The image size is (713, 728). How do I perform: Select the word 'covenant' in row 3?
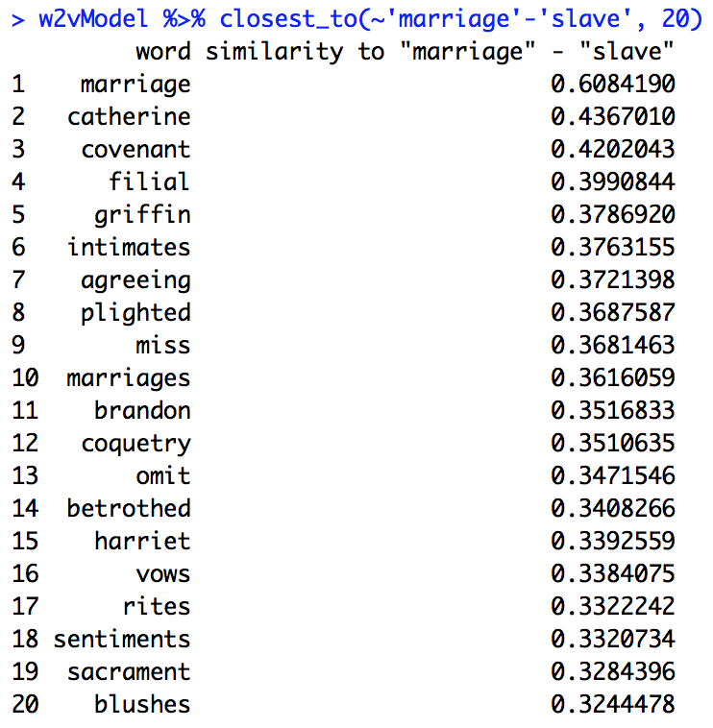pos(135,150)
